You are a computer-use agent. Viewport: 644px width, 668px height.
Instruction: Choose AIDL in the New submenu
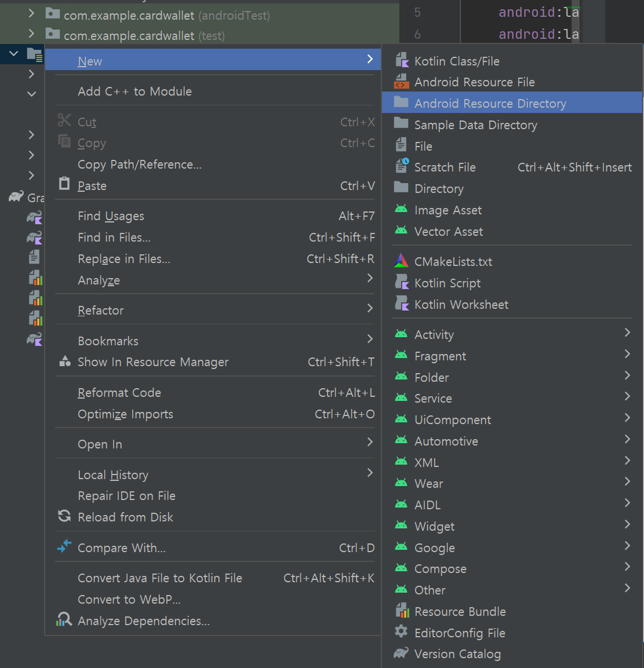click(512, 505)
